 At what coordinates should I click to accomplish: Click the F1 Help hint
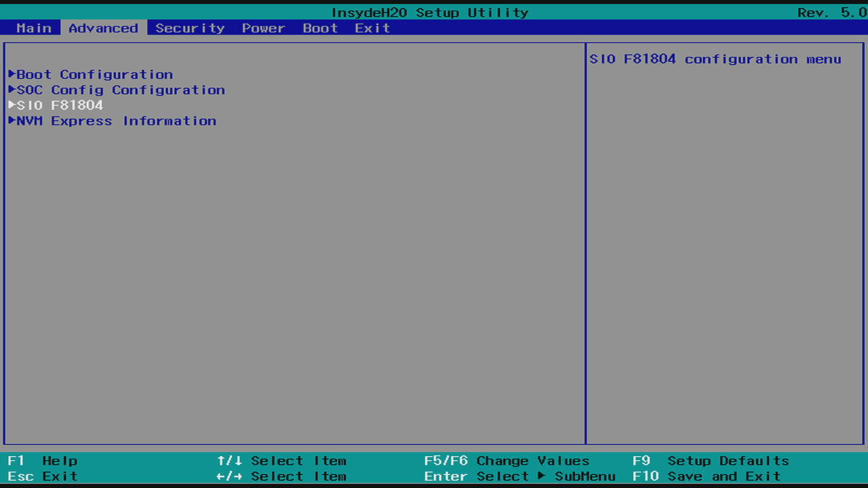pyautogui.click(x=43, y=461)
